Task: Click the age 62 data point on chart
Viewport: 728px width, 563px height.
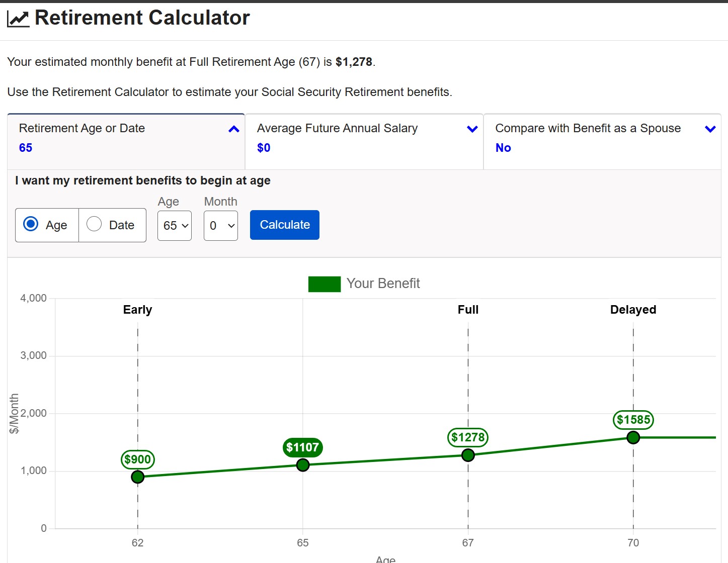Action: [x=137, y=477]
